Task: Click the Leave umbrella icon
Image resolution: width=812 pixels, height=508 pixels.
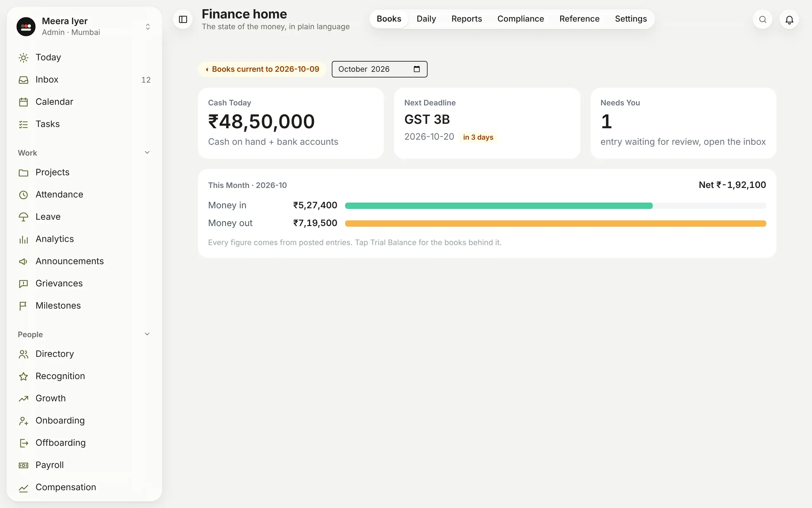Action: [x=23, y=217]
